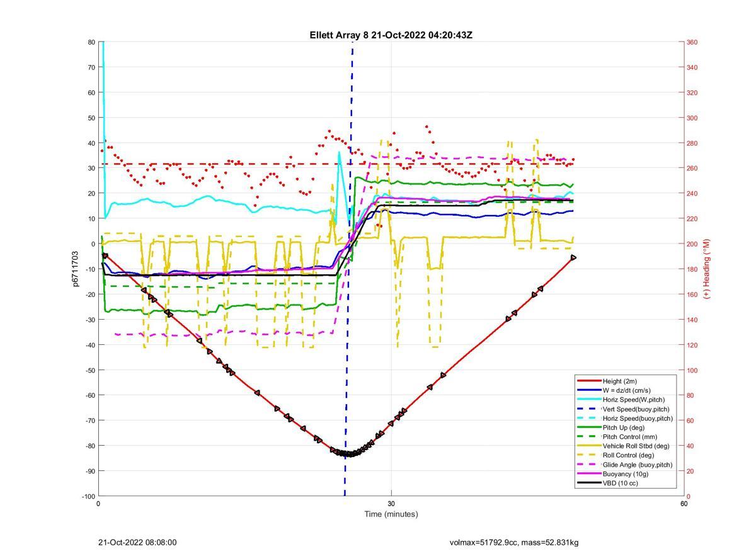Click the right axis tick label "140"
This screenshot has height=558, width=756.
pyautogui.click(x=692, y=320)
